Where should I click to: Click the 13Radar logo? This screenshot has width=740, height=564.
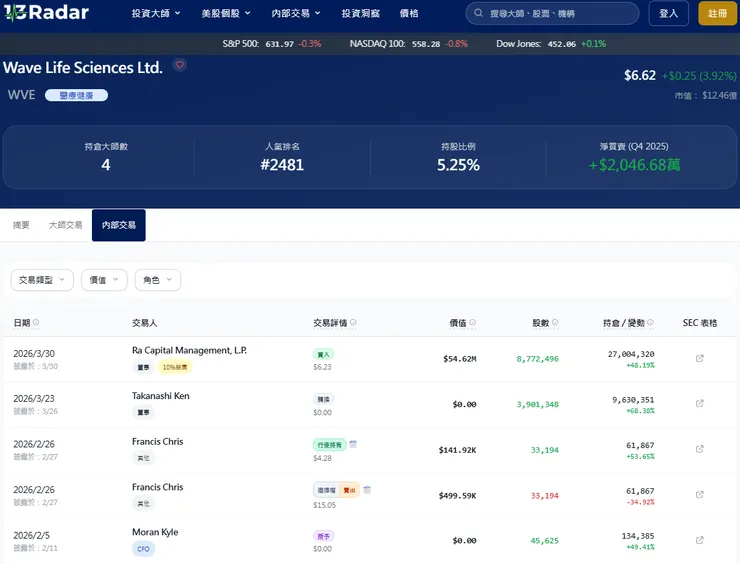click(46, 12)
